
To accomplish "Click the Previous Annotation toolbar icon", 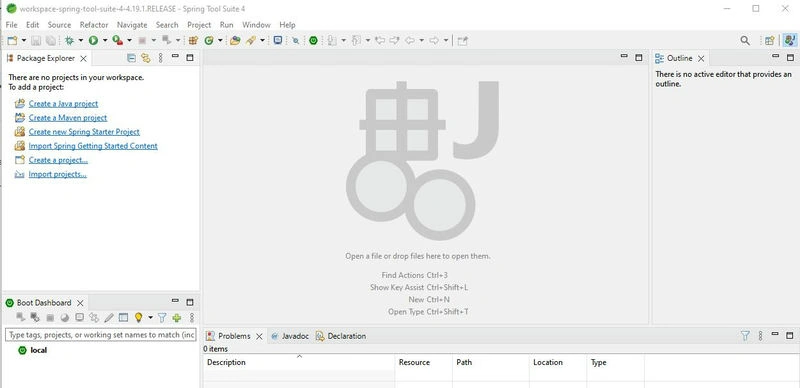I will 357,40.
